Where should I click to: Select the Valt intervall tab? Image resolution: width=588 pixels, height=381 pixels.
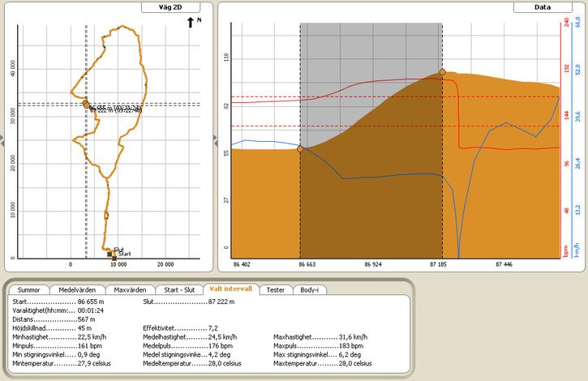(228, 289)
